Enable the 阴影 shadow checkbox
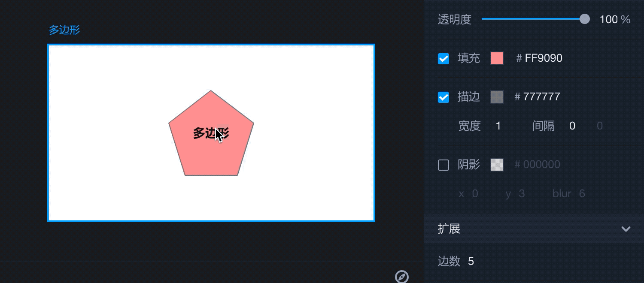Viewport: 644px width, 283px height. click(x=444, y=165)
